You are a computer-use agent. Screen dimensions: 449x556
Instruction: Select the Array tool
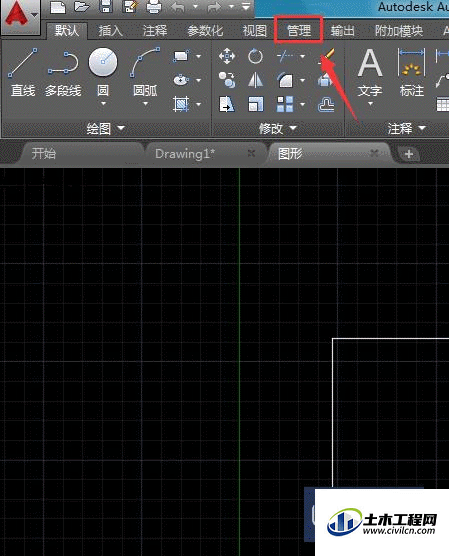pyautogui.click(x=285, y=104)
